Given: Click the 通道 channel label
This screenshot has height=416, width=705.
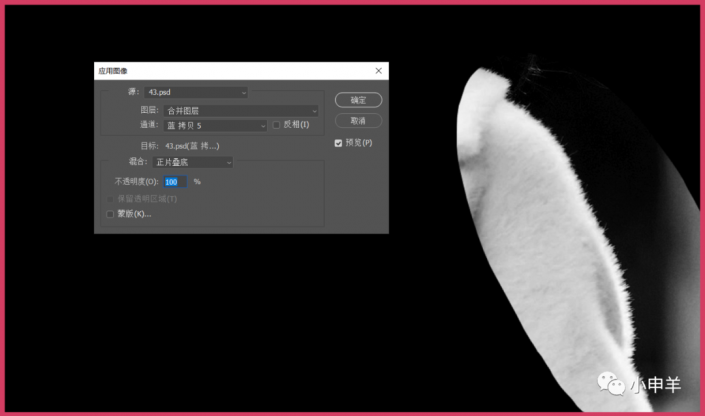Looking at the screenshot, I should (150, 125).
